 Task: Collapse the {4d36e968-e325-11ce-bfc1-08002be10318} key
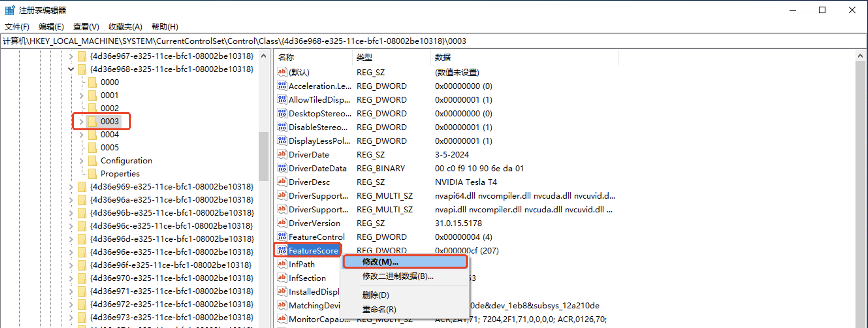click(71, 69)
